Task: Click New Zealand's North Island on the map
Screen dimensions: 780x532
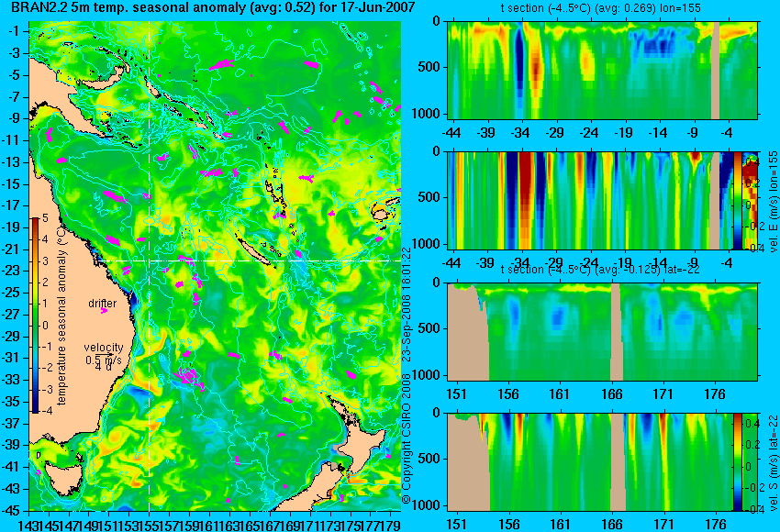Action: point(363,449)
